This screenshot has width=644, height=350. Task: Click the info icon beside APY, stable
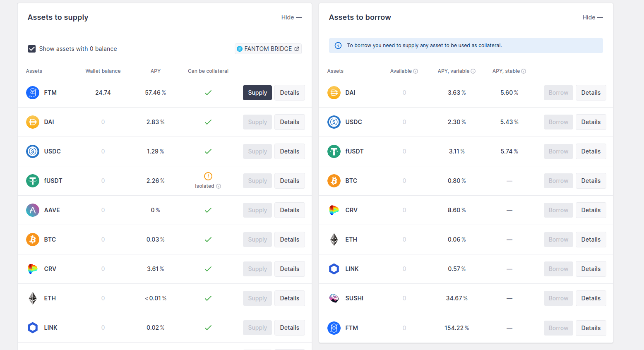[x=524, y=71]
